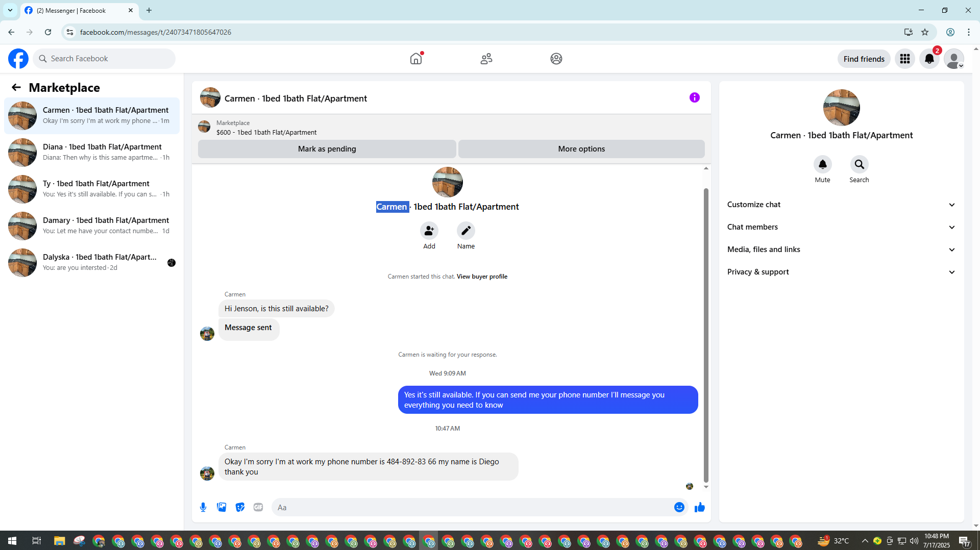Expand Chat members section
980x550 pixels.
coord(841,227)
